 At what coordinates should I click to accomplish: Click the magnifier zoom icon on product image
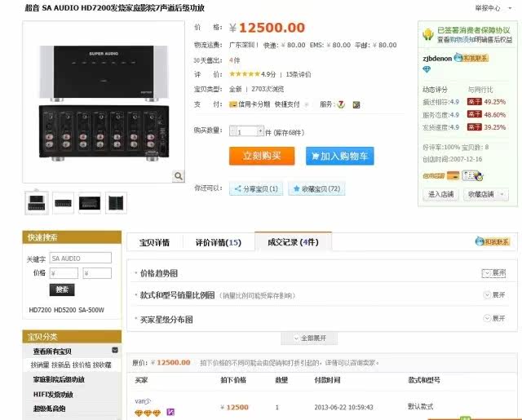(176, 175)
